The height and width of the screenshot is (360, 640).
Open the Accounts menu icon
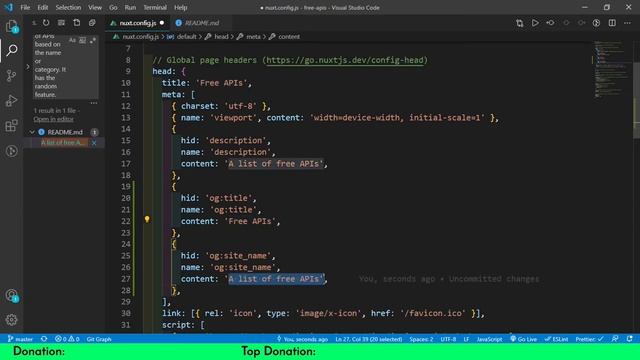12,295
